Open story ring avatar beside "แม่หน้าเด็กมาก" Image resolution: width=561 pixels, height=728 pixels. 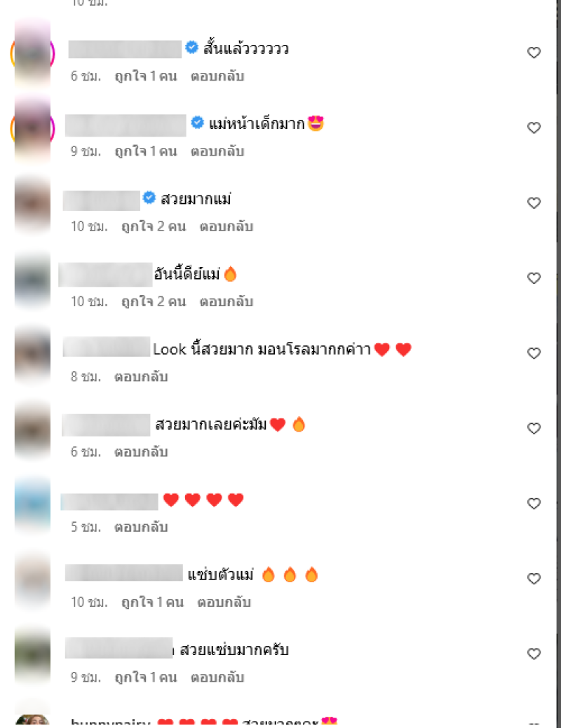click(x=32, y=129)
